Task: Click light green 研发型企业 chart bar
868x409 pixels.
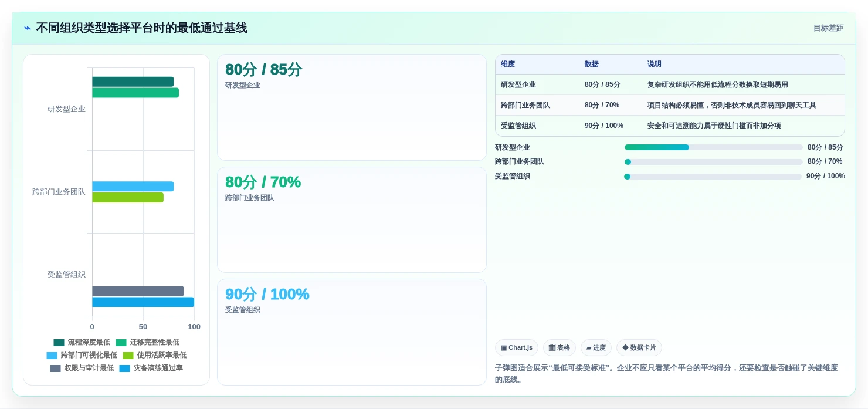Action: click(x=135, y=93)
